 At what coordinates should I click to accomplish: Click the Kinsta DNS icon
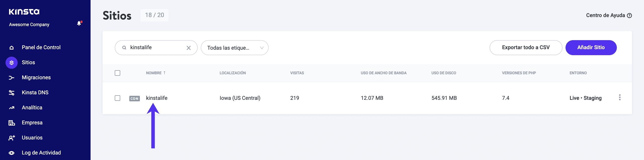click(12, 93)
